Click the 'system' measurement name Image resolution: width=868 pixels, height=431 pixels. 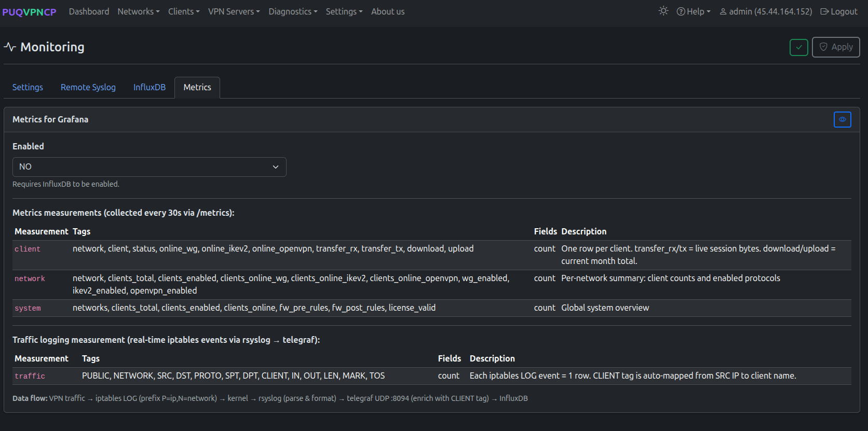pyautogui.click(x=28, y=309)
